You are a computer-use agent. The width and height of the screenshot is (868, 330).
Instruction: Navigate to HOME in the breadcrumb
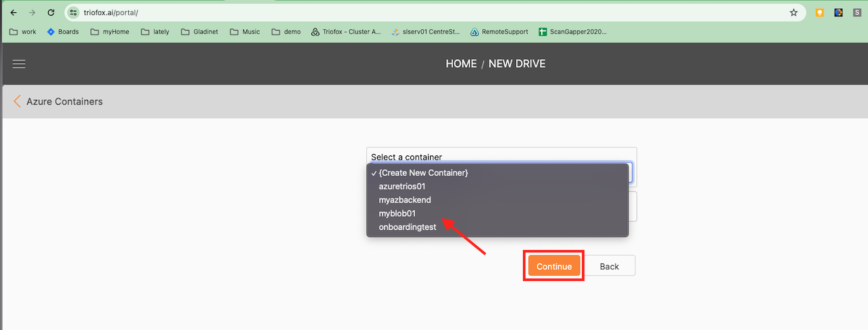pyautogui.click(x=461, y=64)
